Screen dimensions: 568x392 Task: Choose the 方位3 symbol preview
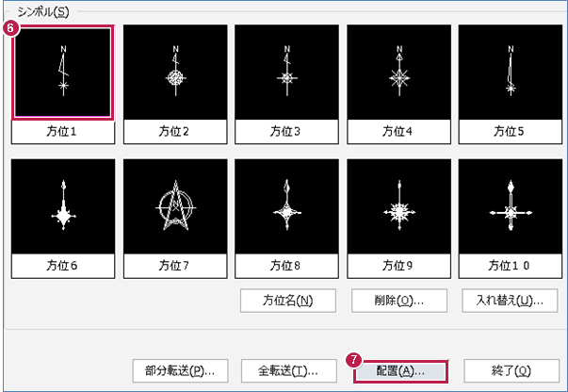[287, 73]
